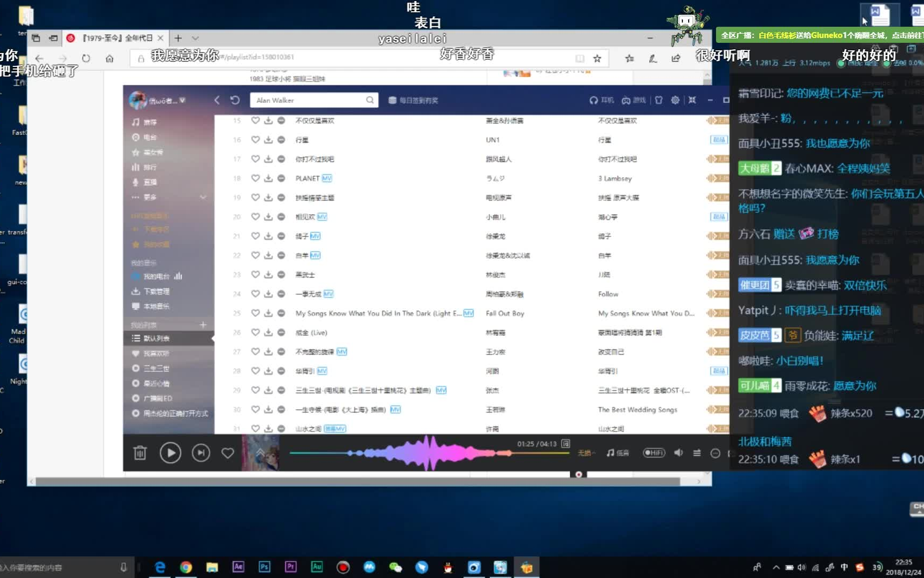
Task: Launch Photoshop from the taskbar
Action: (264, 567)
